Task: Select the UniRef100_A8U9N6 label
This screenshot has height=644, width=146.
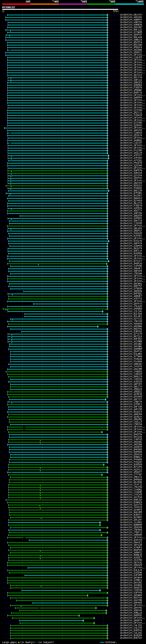Action: point(131,326)
